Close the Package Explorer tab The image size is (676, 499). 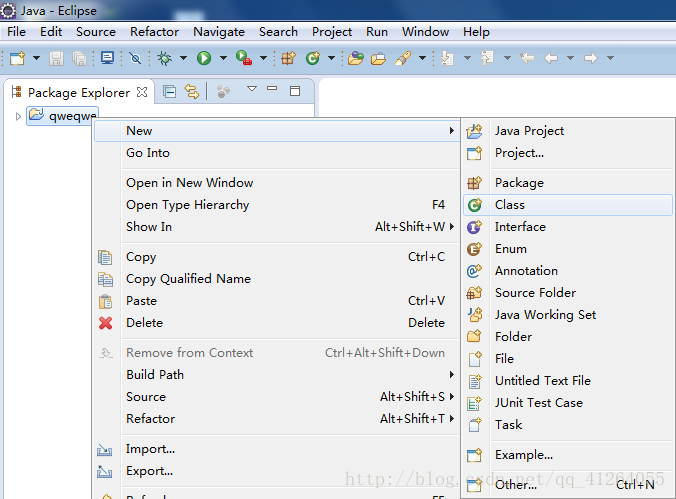[142, 92]
